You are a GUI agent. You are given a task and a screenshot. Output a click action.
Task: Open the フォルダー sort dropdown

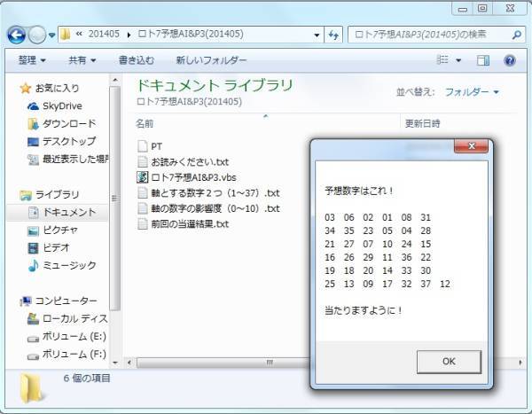point(472,92)
